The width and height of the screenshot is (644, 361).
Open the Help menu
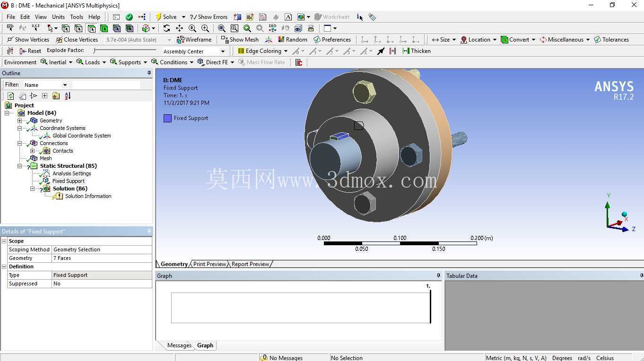click(x=94, y=17)
